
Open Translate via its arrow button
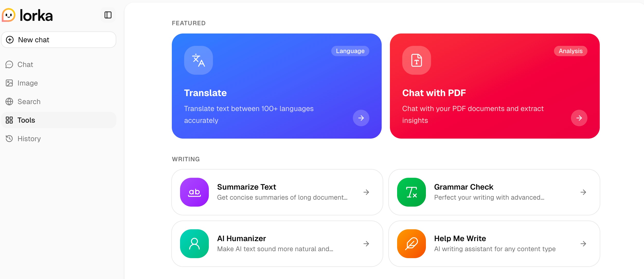(x=361, y=118)
